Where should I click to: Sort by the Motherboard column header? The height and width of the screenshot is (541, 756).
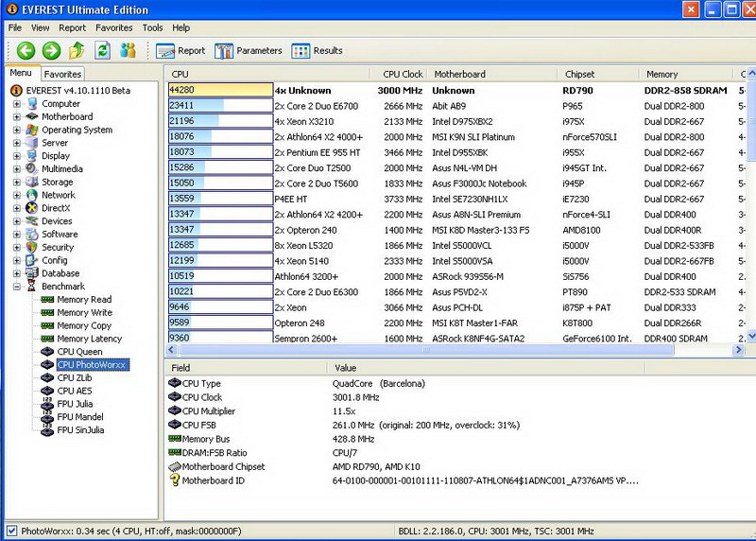491,75
